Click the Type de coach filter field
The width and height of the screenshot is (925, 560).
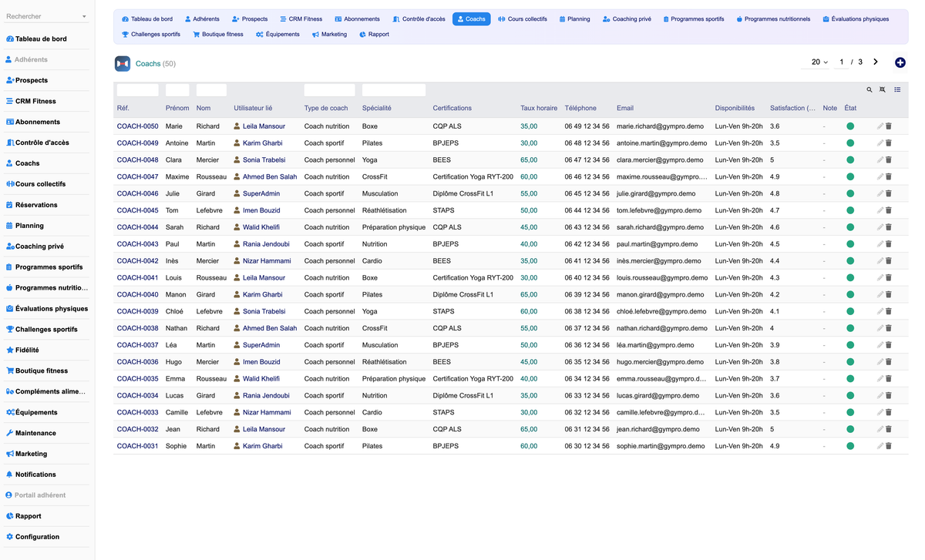[x=330, y=90]
